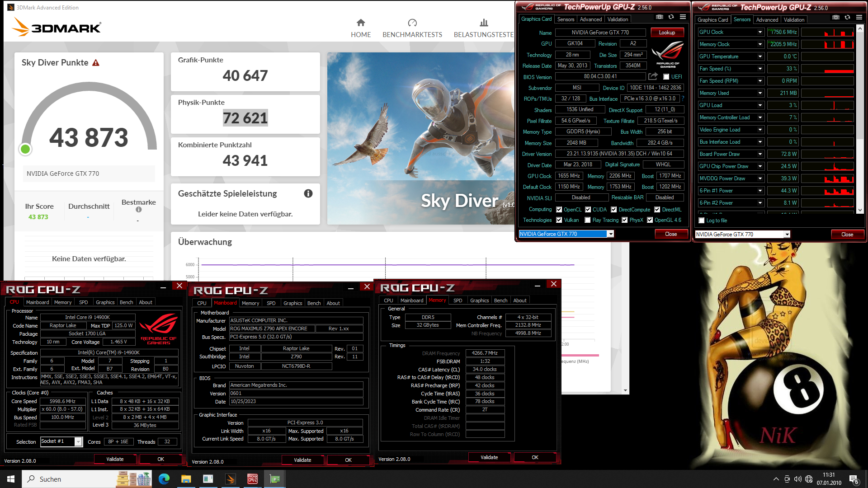The width and height of the screenshot is (868, 488).
Task: Click the Sky Diver preview image
Action: 420,138
